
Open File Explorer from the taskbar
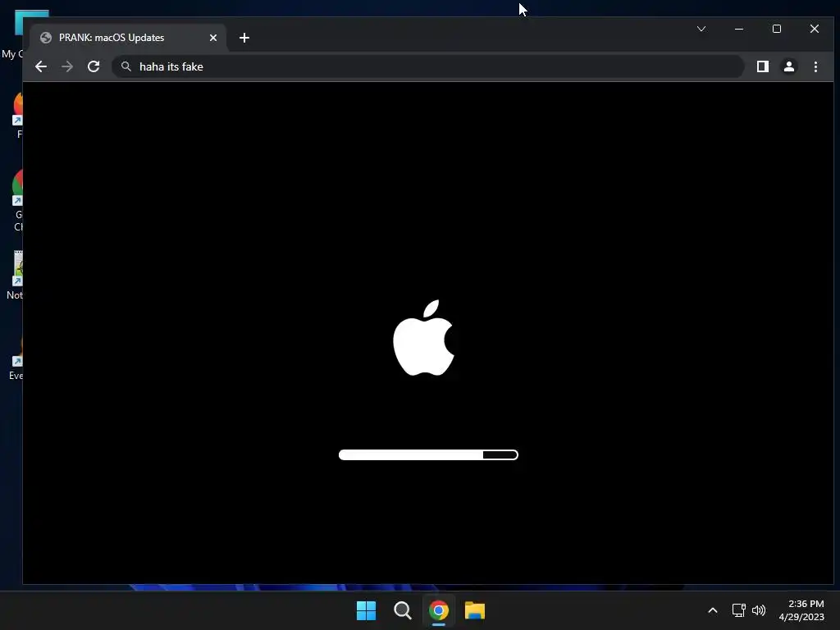pos(475,610)
